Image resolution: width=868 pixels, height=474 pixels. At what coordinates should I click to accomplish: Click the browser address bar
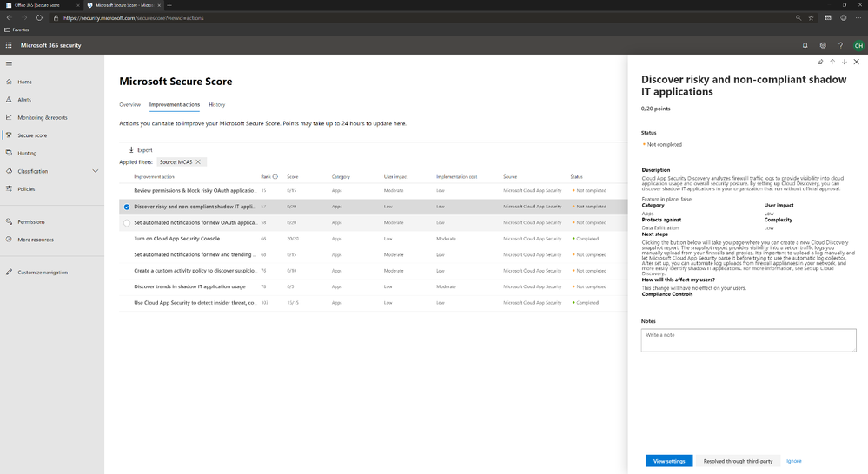pyautogui.click(x=421, y=17)
